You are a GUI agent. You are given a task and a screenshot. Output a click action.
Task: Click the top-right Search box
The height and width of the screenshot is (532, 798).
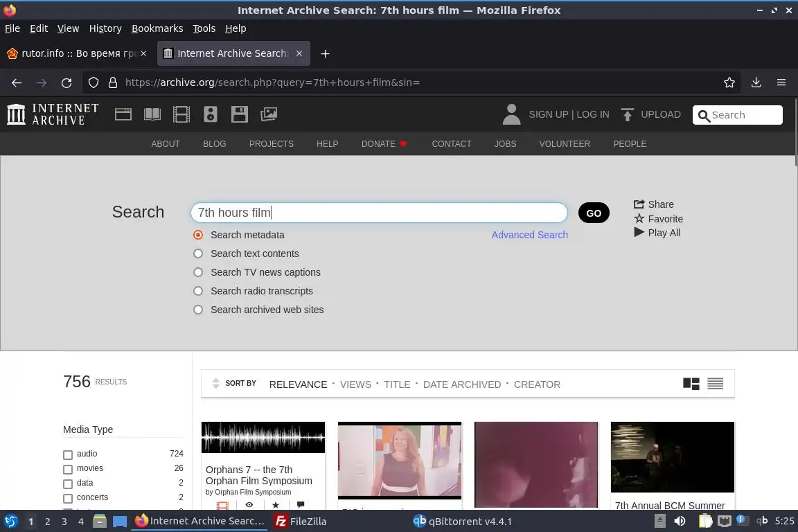738,115
